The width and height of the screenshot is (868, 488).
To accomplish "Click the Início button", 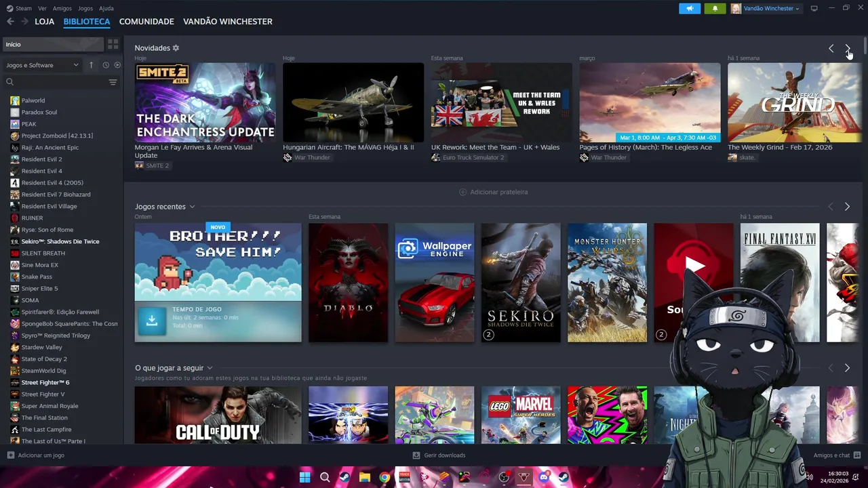I will (53, 44).
